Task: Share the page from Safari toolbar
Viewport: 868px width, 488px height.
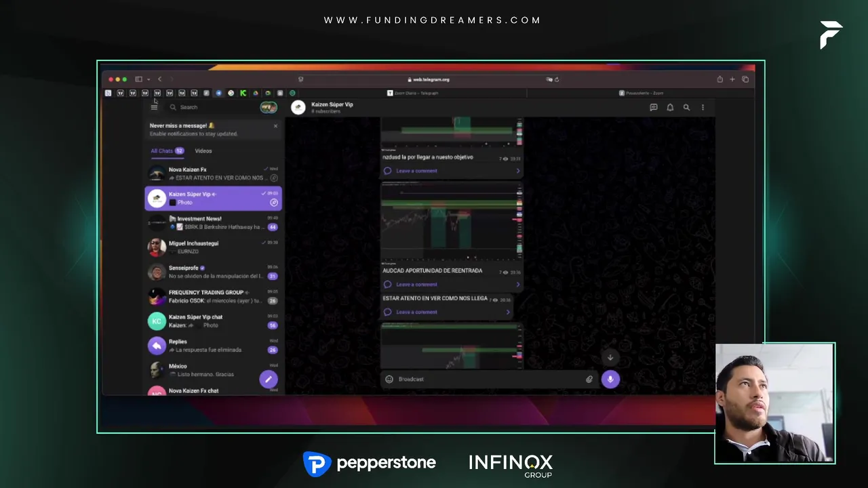Action: (x=719, y=79)
